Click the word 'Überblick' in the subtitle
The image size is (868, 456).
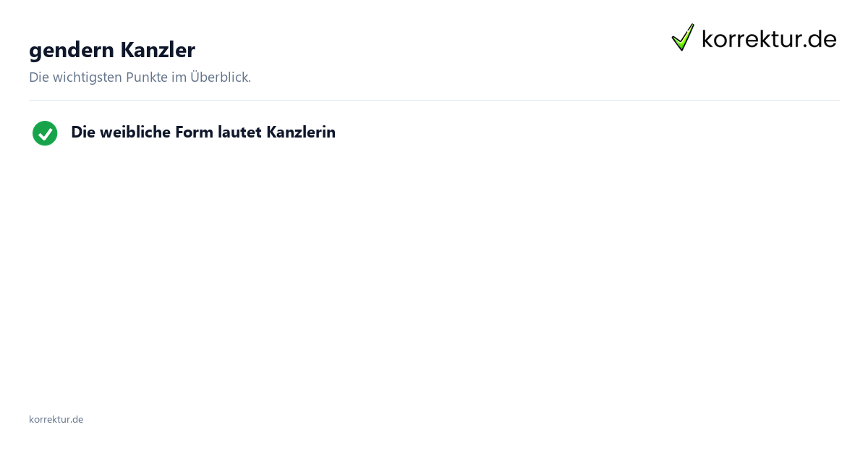[221, 77]
